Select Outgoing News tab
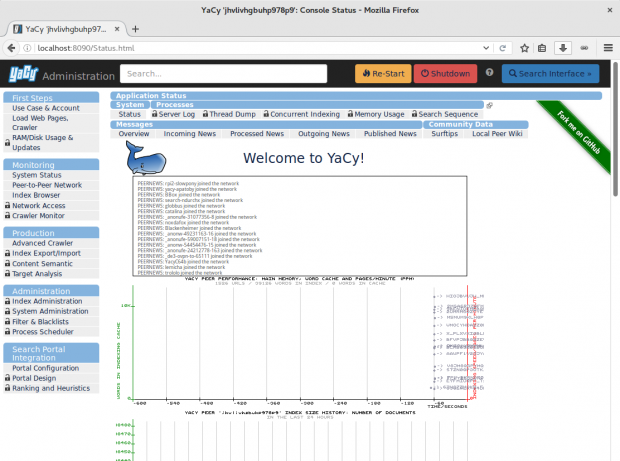Image resolution: width=620 pixels, height=461 pixels. point(324,134)
